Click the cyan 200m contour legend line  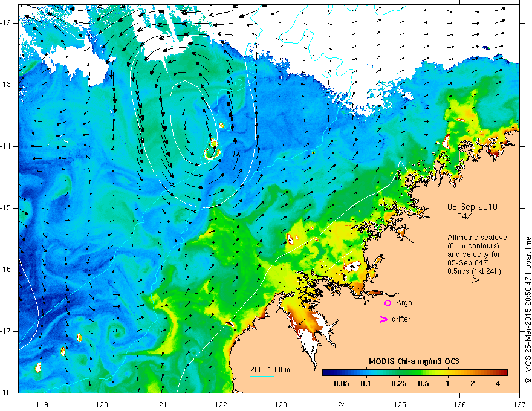click(x=262, y=376)
